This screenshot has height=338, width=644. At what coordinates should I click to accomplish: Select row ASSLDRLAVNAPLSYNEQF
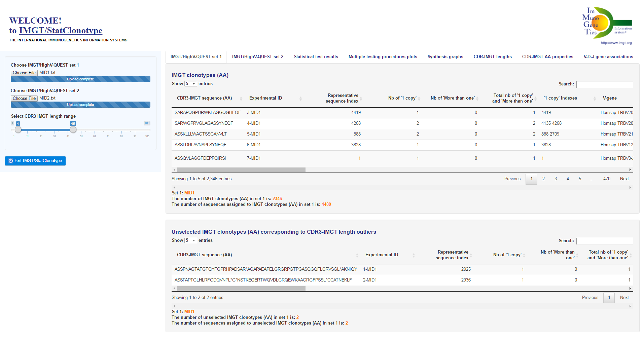pyautogui.click(x=402, y=145)
